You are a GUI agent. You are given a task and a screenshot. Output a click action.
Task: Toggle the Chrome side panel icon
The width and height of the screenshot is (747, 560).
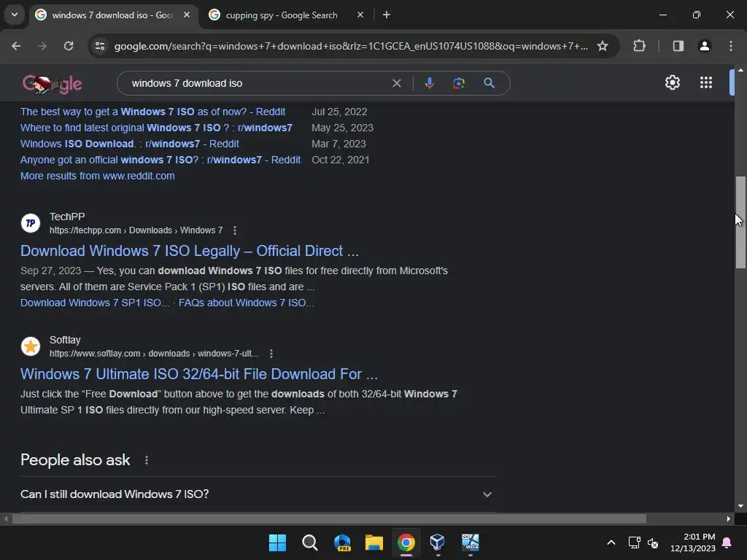[678, 46]
